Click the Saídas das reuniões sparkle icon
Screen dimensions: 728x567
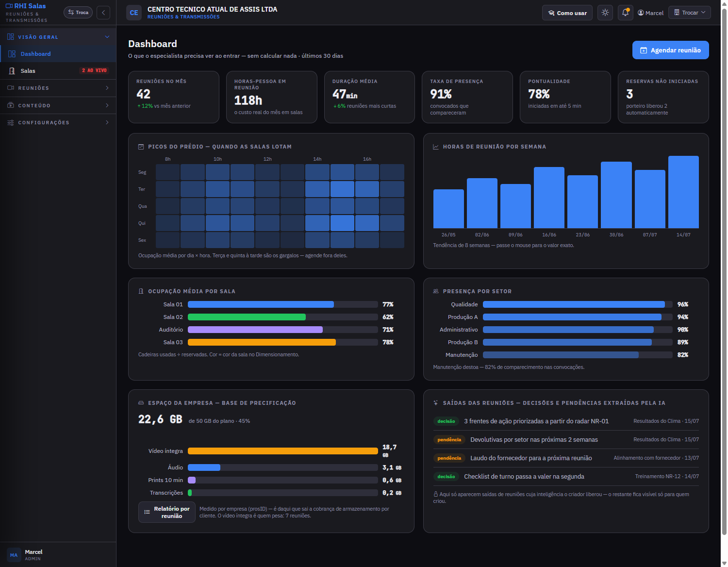coord(436,403)
